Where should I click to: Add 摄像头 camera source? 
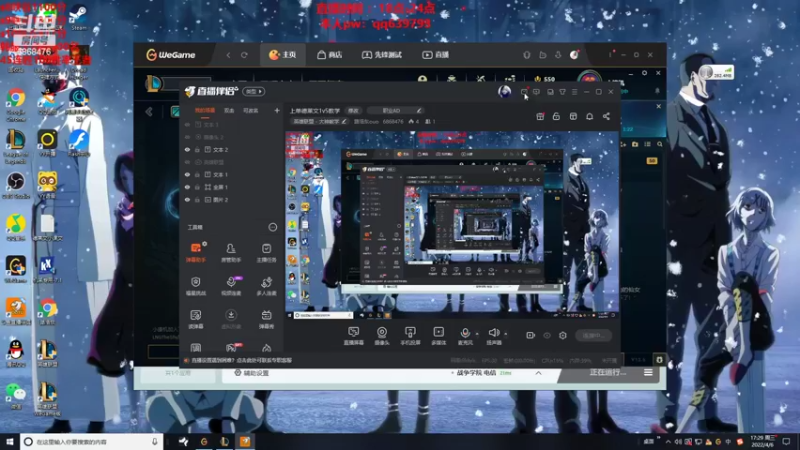(x=382, y=336)
